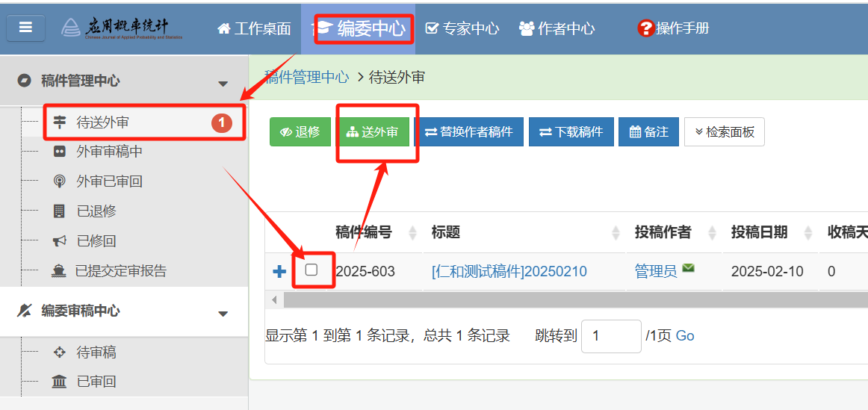Select 编委审稿中心 sidebar header

[x=124, y=311]
